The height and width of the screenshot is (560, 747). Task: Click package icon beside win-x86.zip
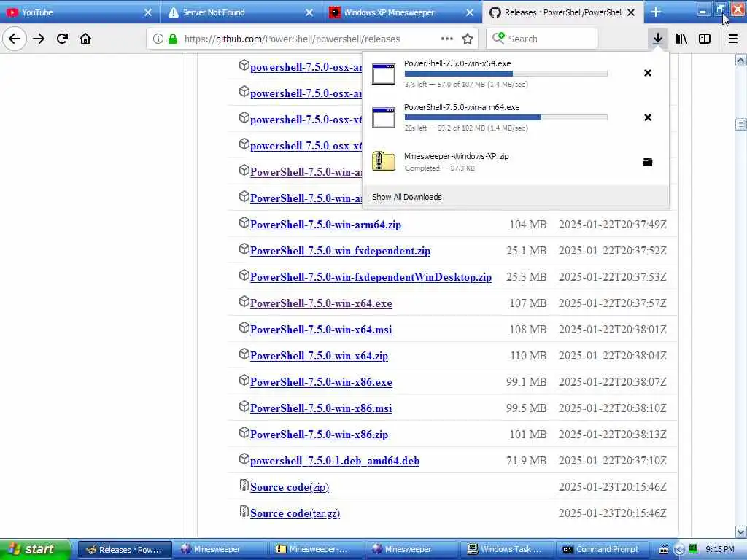(244, 432)
